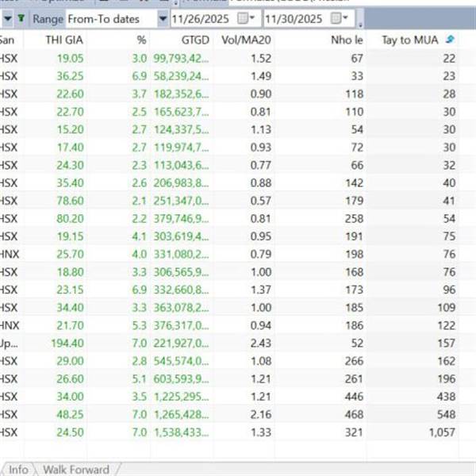Select Nho le cell 142
The height and width of the screenshot is (476, 476).
(x=355, y=182)
